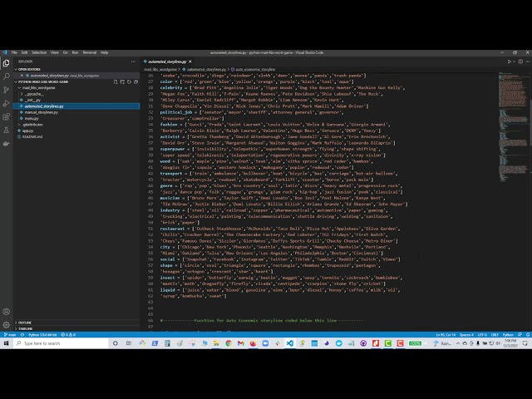Viewport: 532px width, 399px height.
Task: Close the automated_storylines.py editor tab
Action: click(x=190, y=62)
